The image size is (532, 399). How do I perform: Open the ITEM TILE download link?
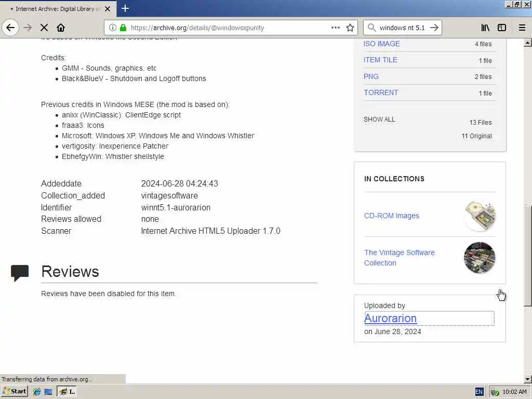pos(380,60)
